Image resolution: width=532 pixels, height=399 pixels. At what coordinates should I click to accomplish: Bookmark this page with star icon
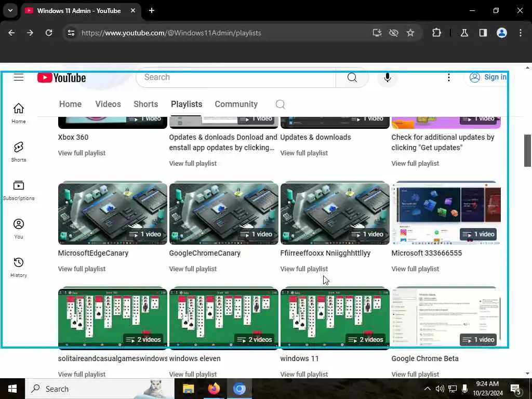[x=410, y=33]
